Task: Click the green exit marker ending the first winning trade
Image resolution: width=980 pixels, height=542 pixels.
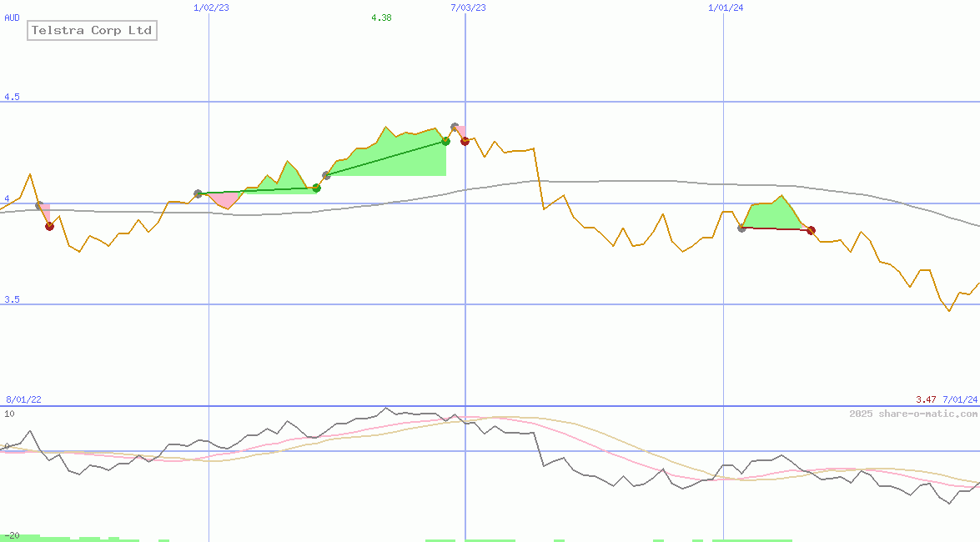Action: point(316,188)
